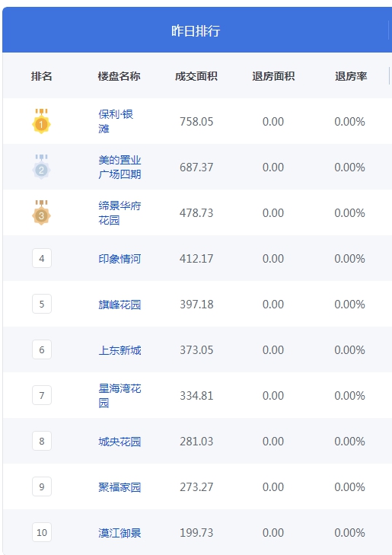
Task: Select the rank 8 number badge
Action: (42, 441)
